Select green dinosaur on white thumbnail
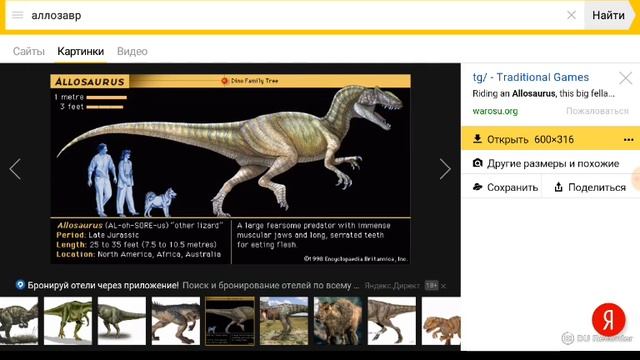 pyautogui.click(x=68, y=321)
